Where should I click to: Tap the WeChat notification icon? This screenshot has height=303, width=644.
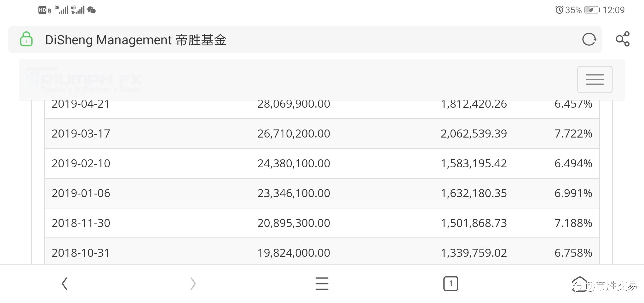click(92, 10)
